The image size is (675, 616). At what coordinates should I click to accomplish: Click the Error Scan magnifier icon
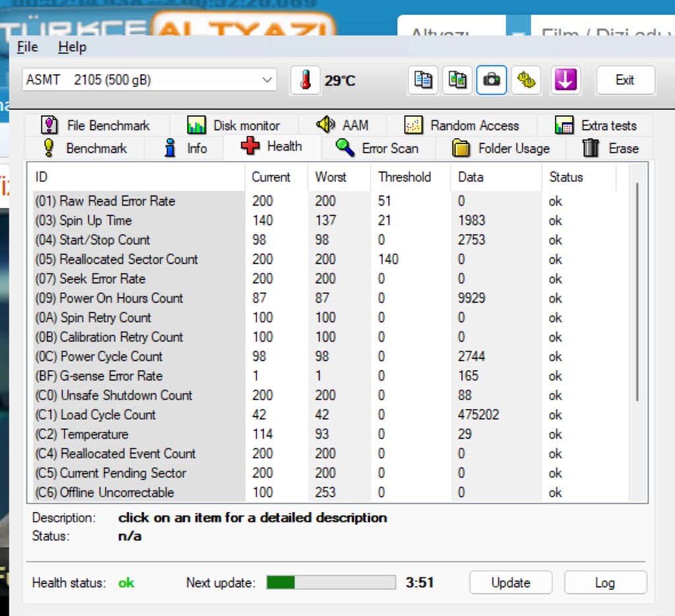345,148
